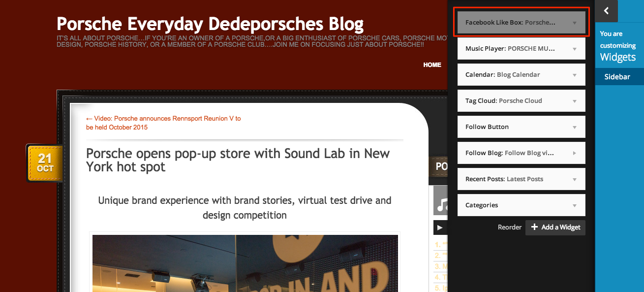Image resolution: width=644 pixels, height=292 pixels.
Task: Click the music note icon
Action: (441, 203)
